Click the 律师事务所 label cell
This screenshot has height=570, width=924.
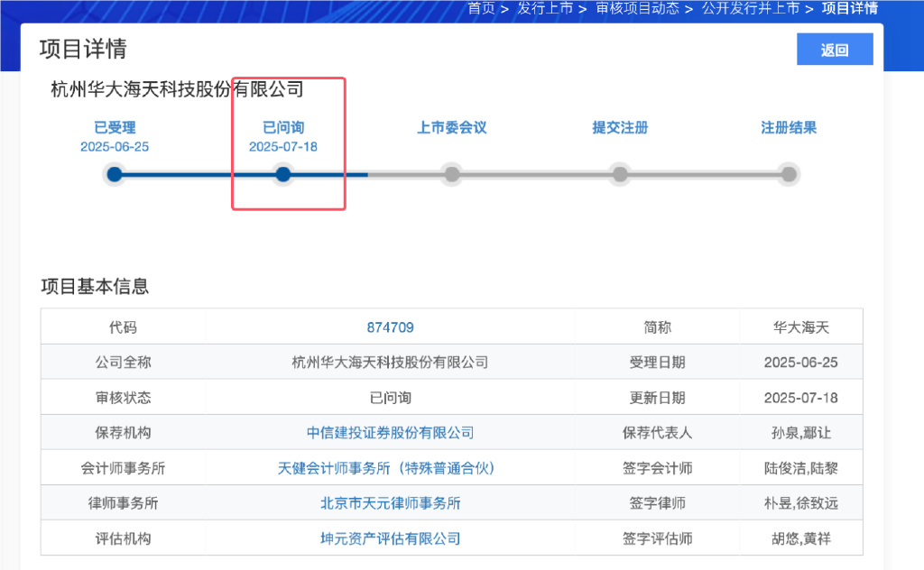coord(123,503)
